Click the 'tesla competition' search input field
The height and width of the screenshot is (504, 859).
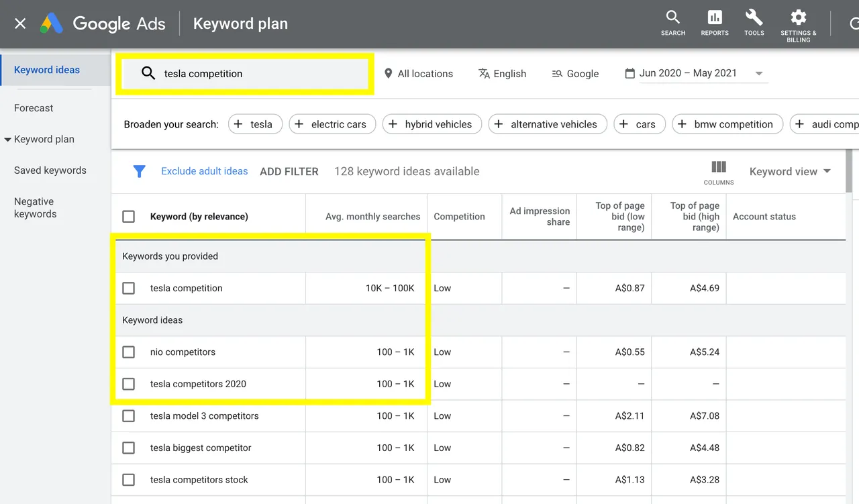(x=244, y=73)
